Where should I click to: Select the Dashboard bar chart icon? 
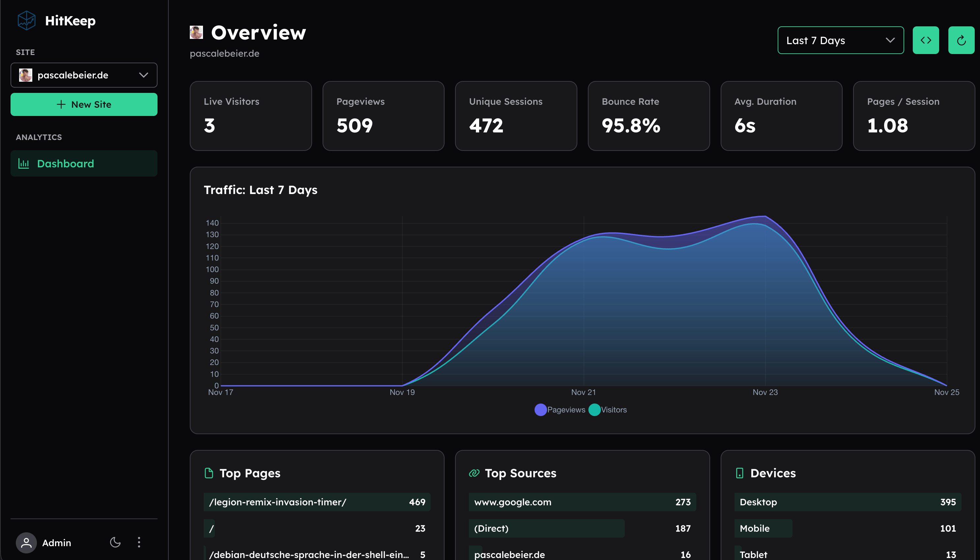(x=24, y=163)
